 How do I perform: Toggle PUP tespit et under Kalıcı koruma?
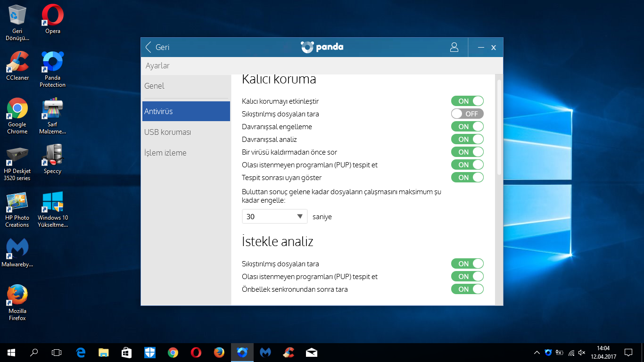click(x=467, y=165)
